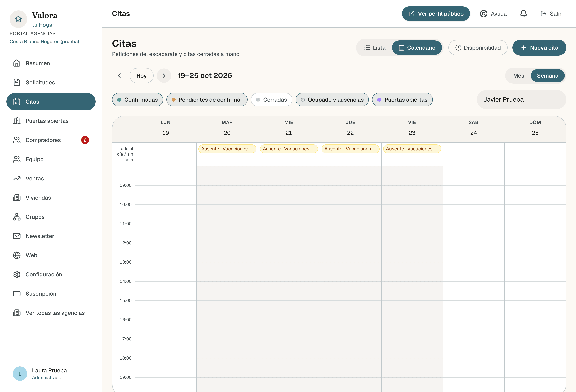Open the Javier Prueba agent selector

point(521,100)
